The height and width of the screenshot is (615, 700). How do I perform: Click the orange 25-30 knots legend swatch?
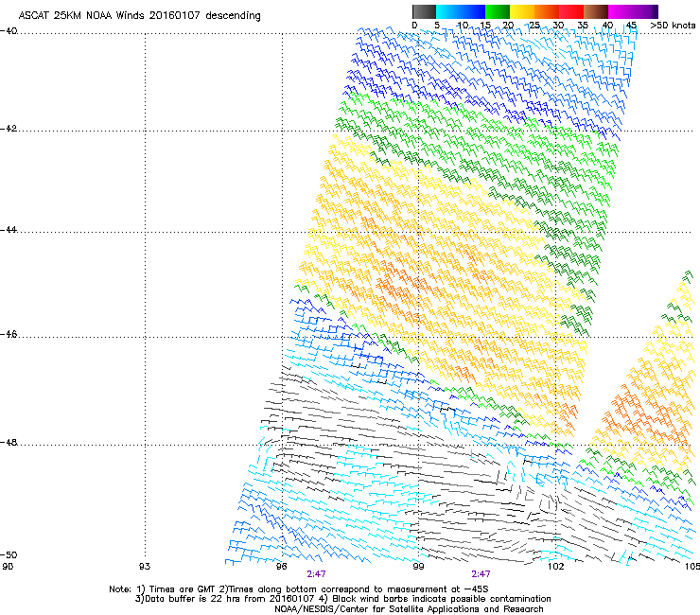tap(547, 11)
